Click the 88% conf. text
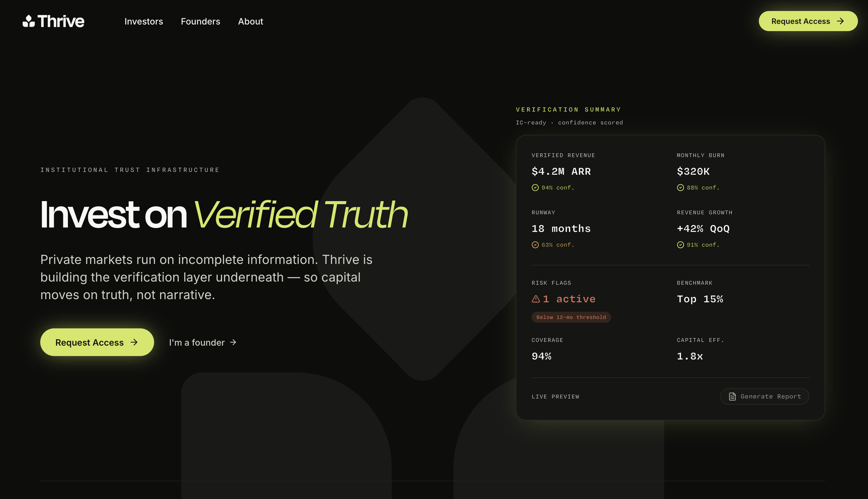This screenshot has height=499, width=868. pos(703,188)
